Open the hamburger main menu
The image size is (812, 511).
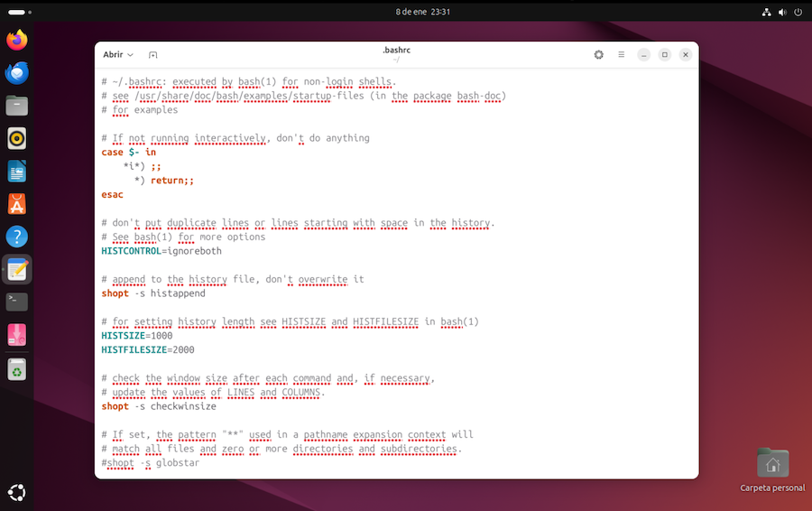click(622, 55)
